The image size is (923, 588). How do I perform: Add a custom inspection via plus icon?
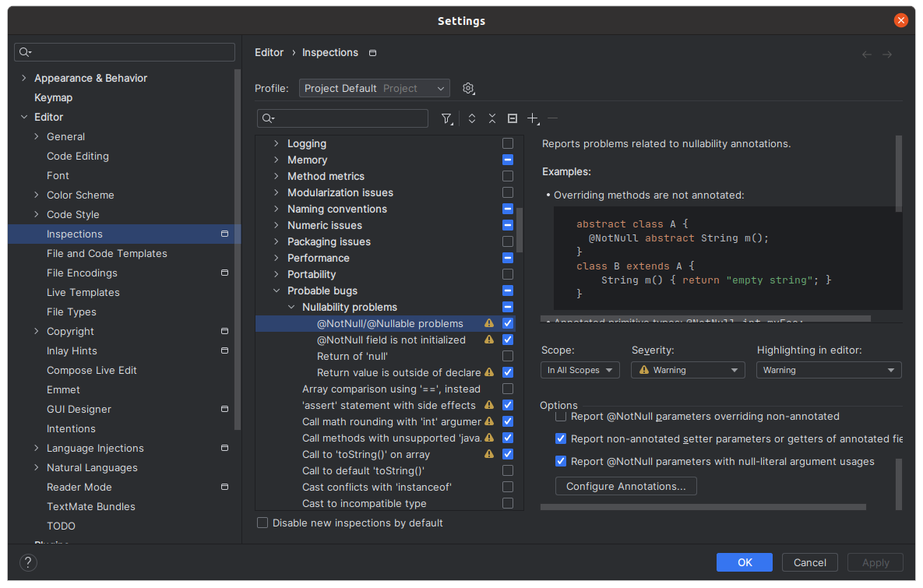[533, 118]
